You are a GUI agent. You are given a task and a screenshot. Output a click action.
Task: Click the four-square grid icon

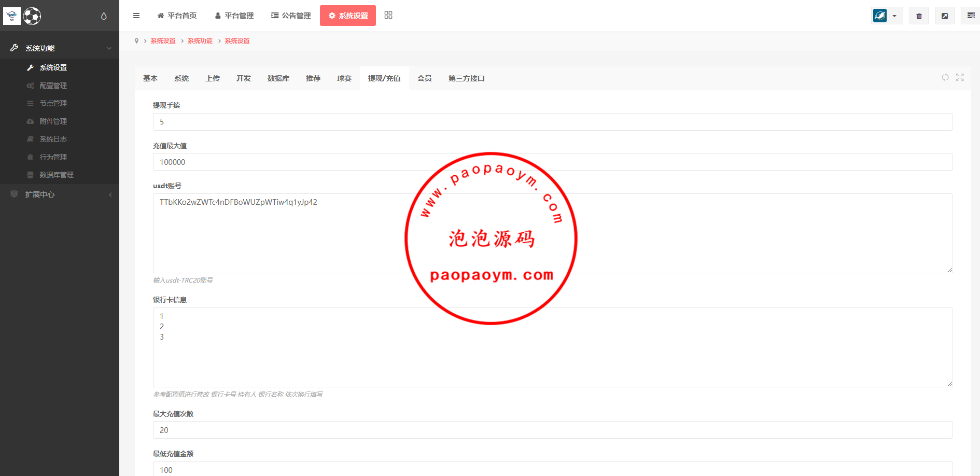(388, 15)
